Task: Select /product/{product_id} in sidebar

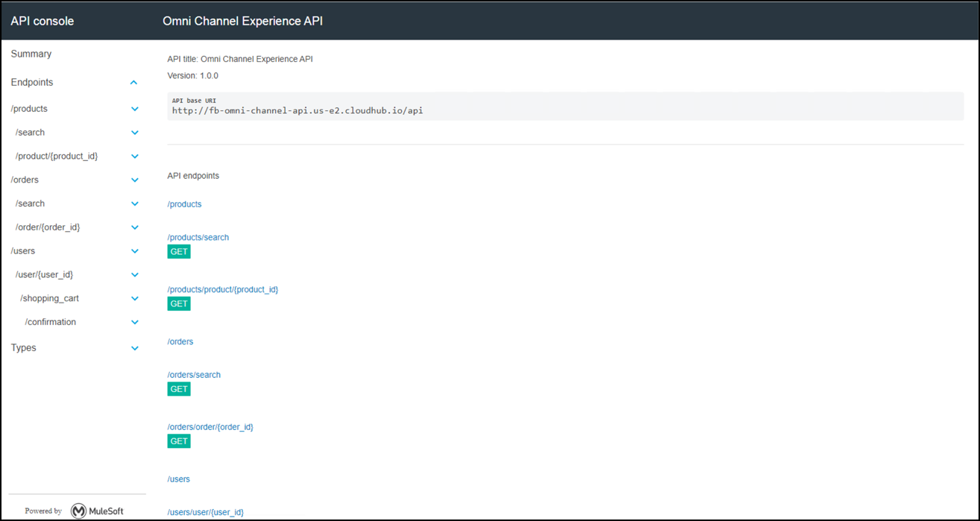Action: 57,157
